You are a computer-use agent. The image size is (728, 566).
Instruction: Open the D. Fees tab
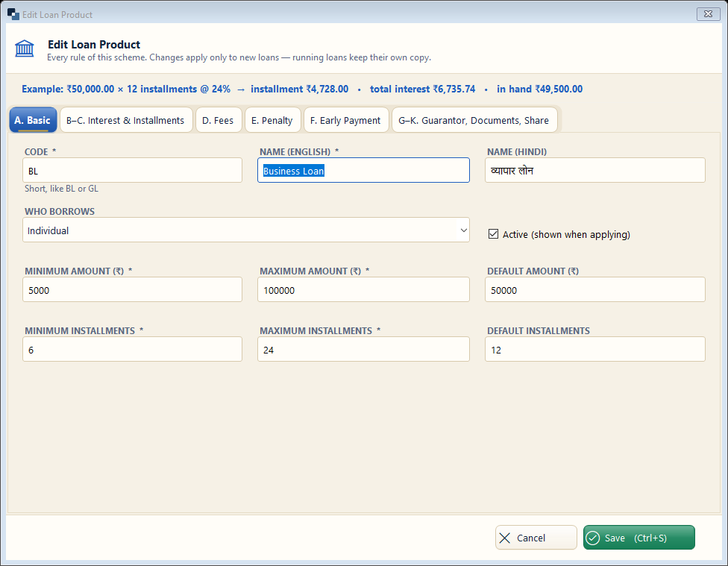click(x=219, y=120)
